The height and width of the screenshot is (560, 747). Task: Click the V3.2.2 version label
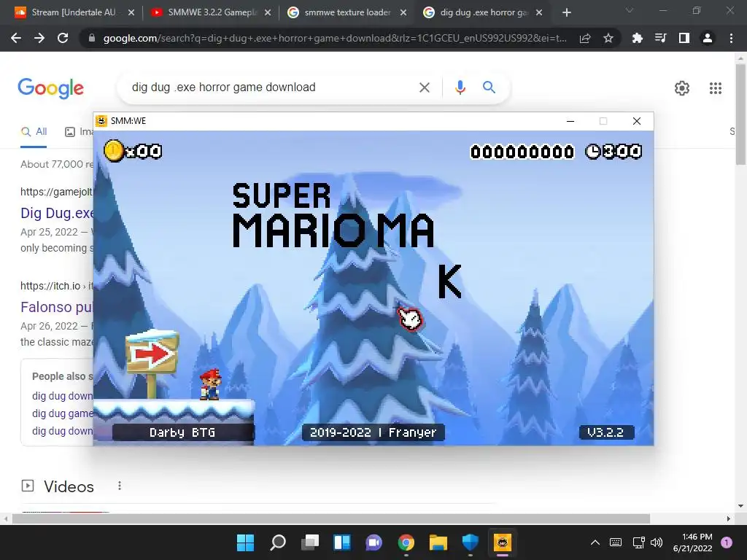pos(606,432)
